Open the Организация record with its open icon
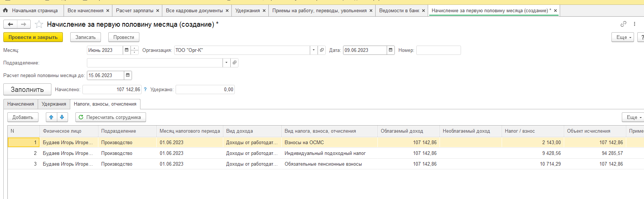The image size is (644, 199). pos(322,50)
